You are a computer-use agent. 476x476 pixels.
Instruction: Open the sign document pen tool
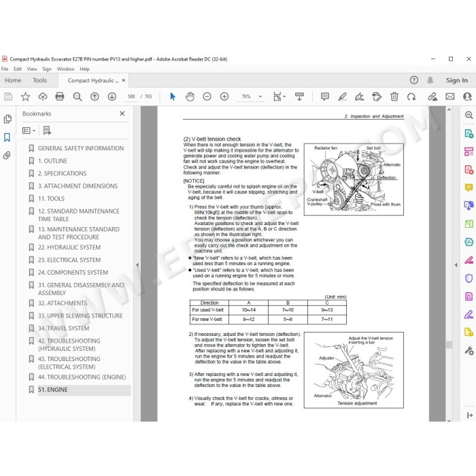(x=360, y=97)
